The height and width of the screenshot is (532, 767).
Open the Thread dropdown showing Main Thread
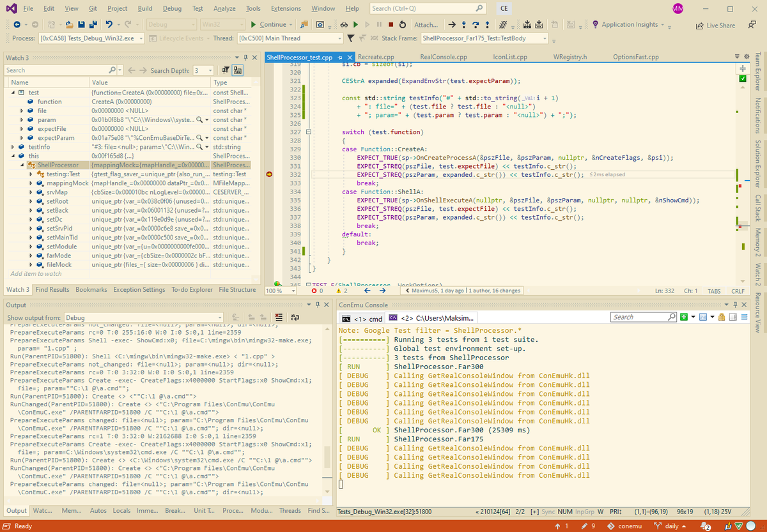(290, 38)
